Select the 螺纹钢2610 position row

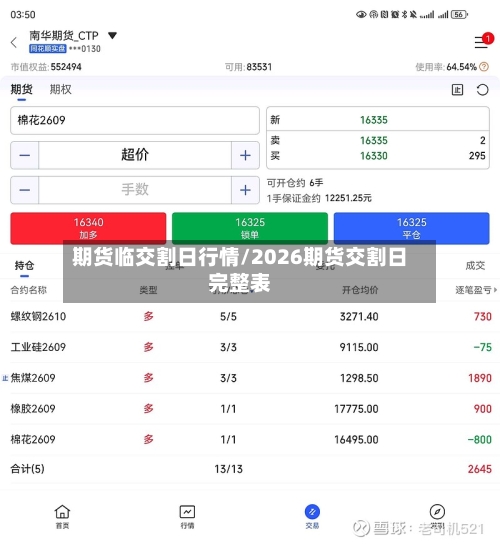point(251,316)
